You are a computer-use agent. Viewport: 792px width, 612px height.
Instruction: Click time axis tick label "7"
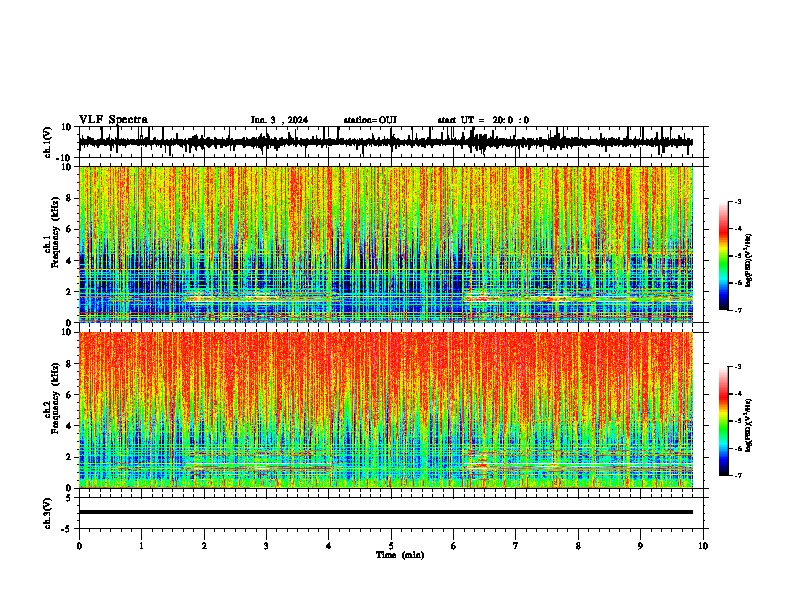click(x=516, y=546)
